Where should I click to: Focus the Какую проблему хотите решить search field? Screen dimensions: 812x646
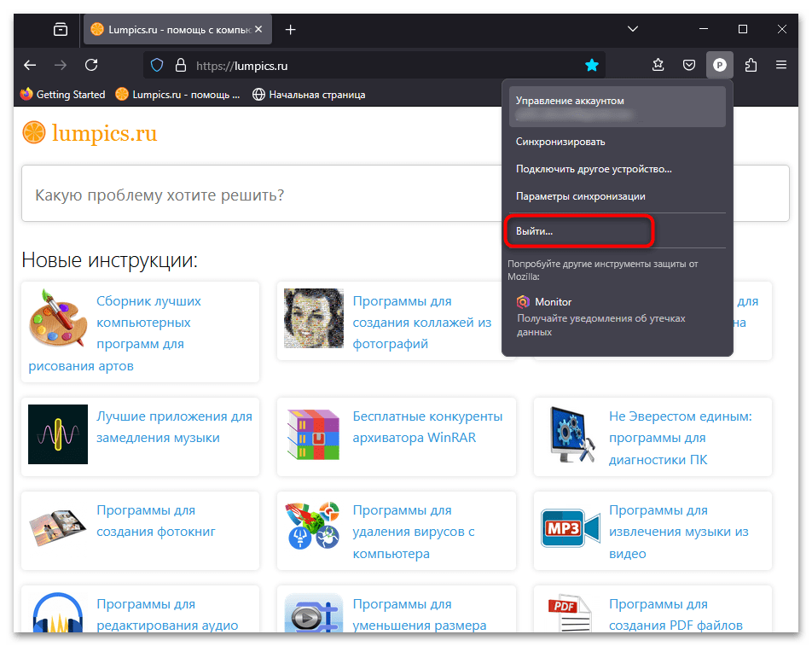[x=405, y=194]
